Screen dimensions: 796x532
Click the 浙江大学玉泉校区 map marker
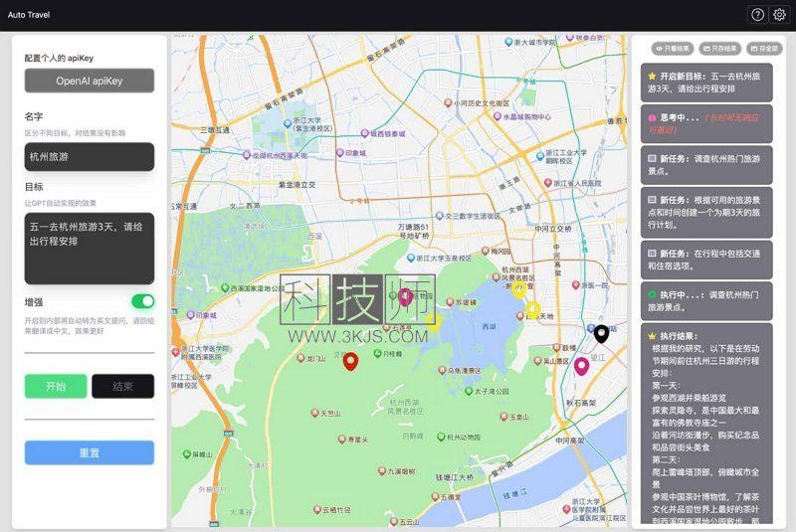pyautogui.click(x=411, y=258)
